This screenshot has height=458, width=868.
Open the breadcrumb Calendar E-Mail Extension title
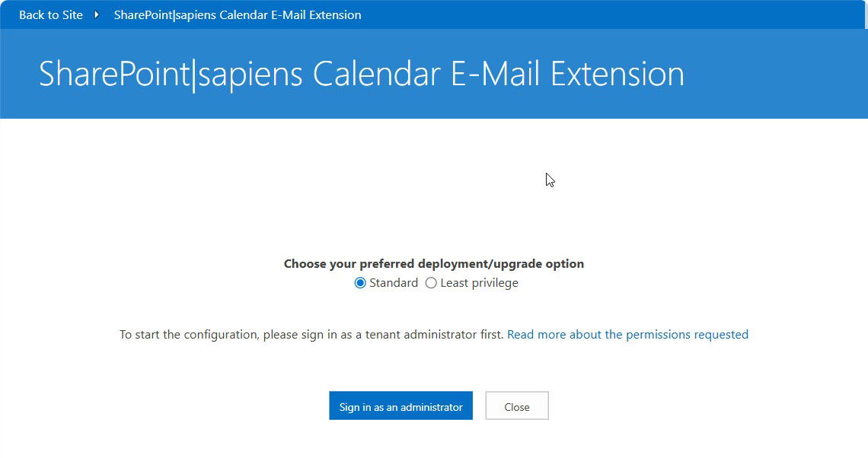click(x=238, y=15)
